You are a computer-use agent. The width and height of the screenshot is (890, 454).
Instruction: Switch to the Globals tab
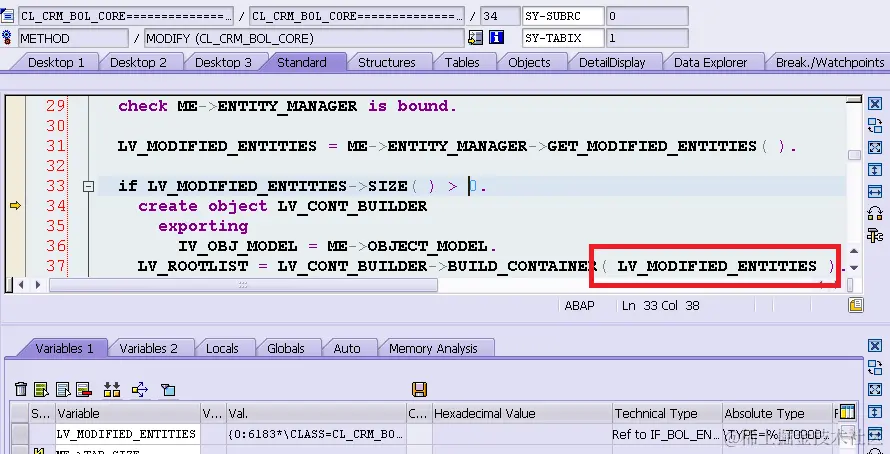pyautogui.click(x=286, y=348)
